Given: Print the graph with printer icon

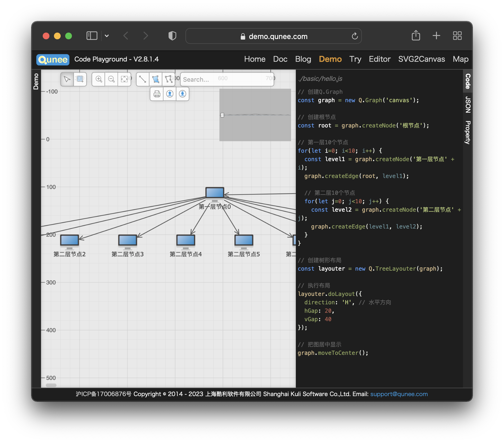Looking at the screenshot, I should (157, 94).
